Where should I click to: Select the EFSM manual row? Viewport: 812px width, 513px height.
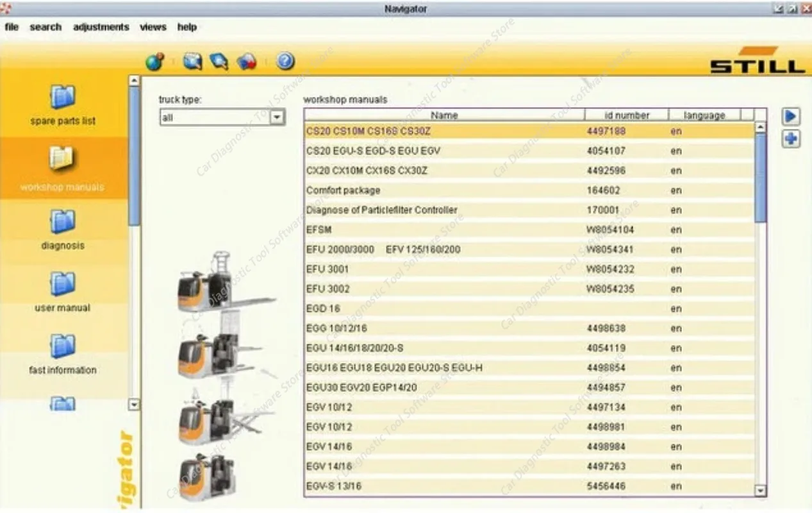529,230
